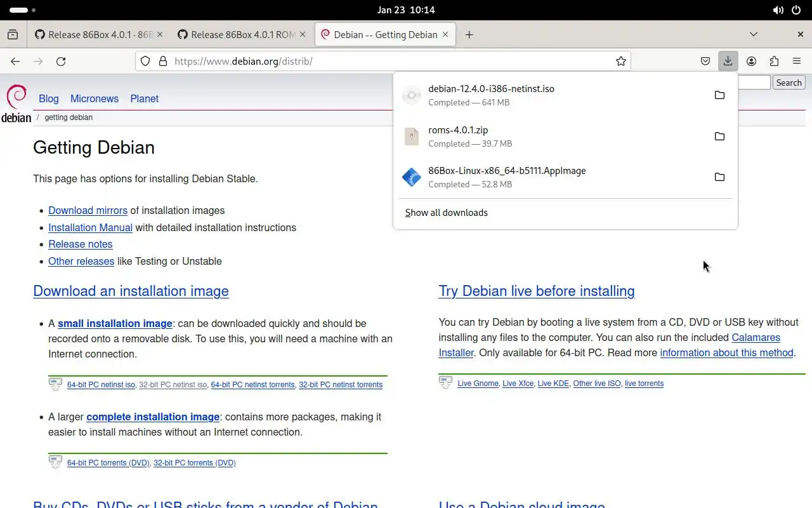Open the Live Gnome link
This screenshot has width=812, height=508.
(x=478, y=384)
